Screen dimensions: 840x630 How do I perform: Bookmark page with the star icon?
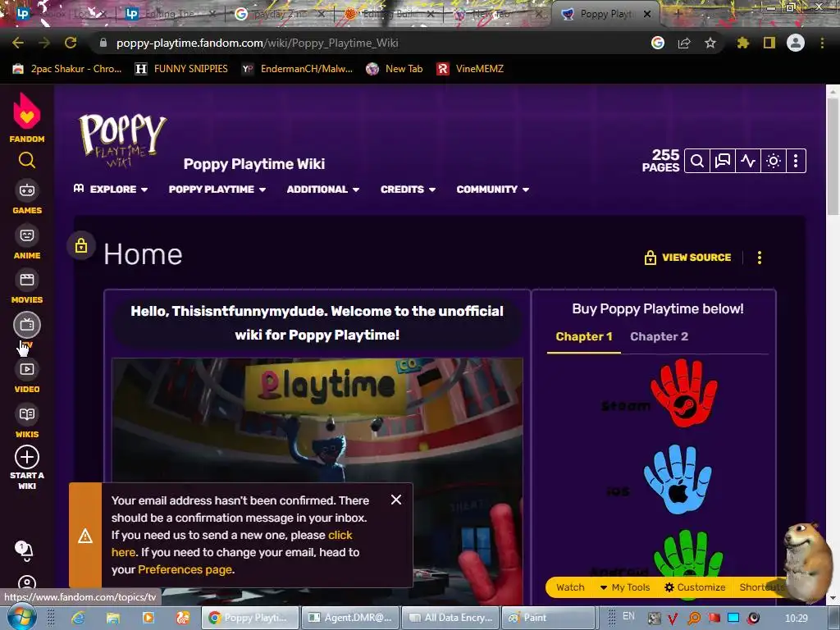tap(710, 43)
